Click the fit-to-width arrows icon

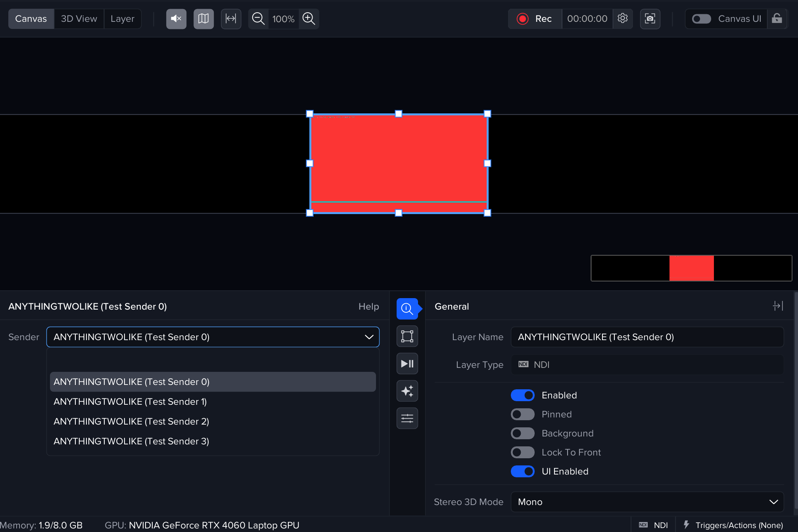(x=231, y=19)
